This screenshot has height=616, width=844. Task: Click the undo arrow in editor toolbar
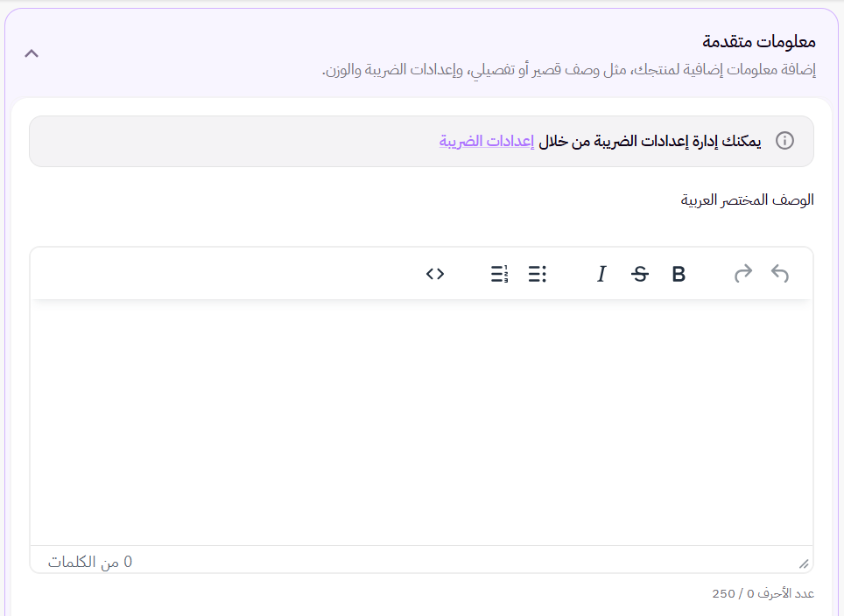coord(780,273)
